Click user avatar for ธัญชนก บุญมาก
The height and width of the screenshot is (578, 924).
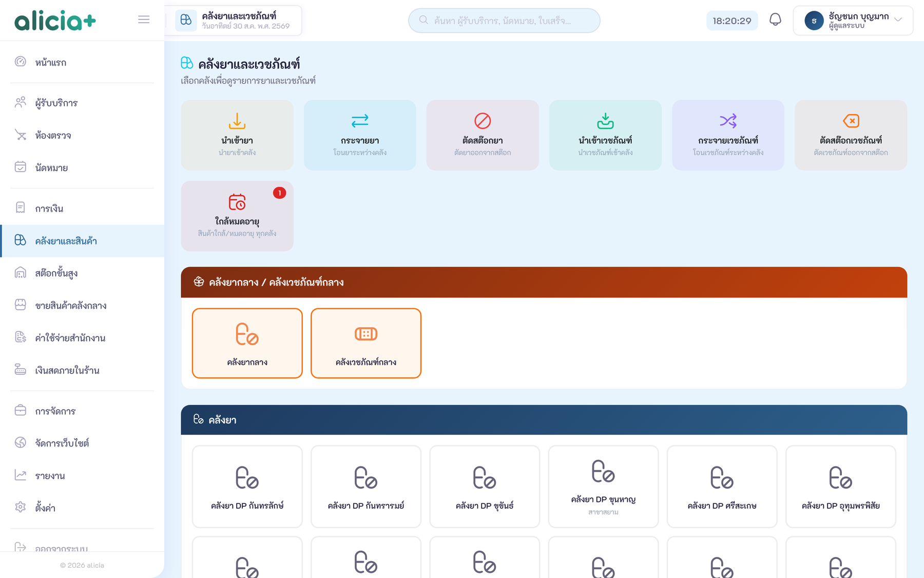coord(814,21)
